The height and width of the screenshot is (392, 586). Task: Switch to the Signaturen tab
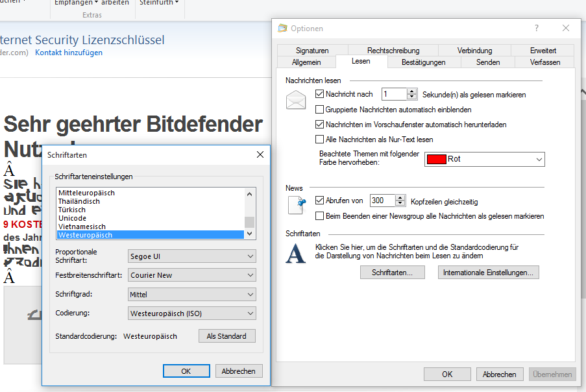312,50
